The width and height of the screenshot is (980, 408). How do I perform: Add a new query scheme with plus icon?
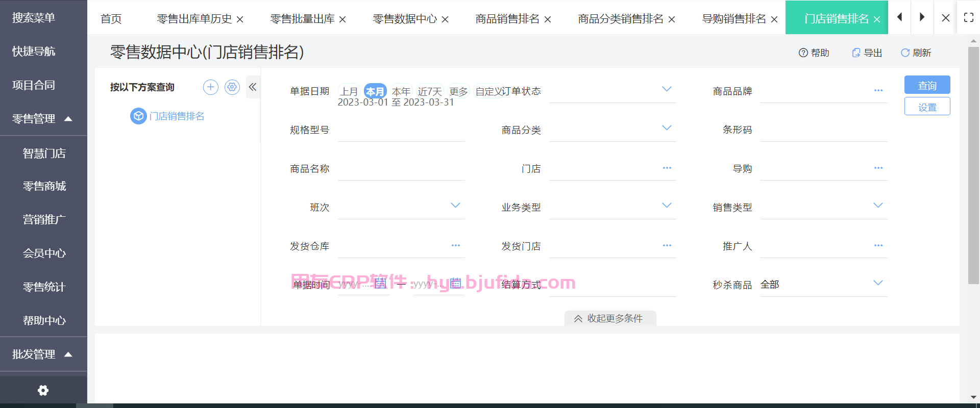coord(210,87)
